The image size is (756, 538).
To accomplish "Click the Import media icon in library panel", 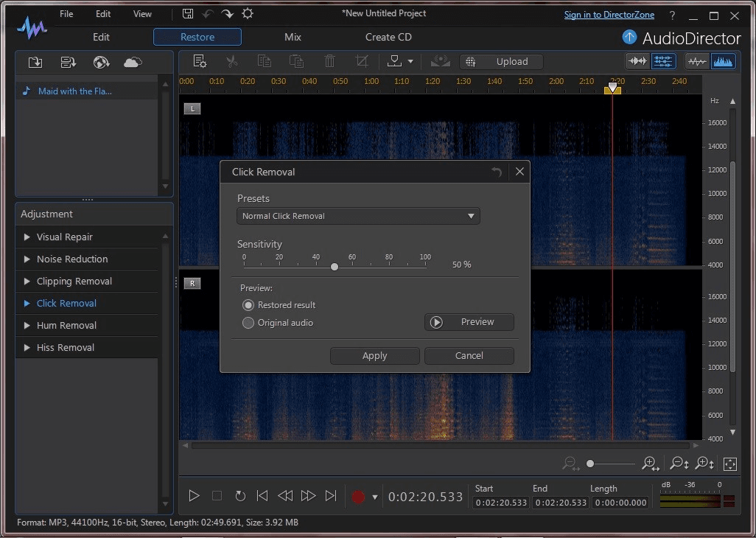I will (35, 63).
